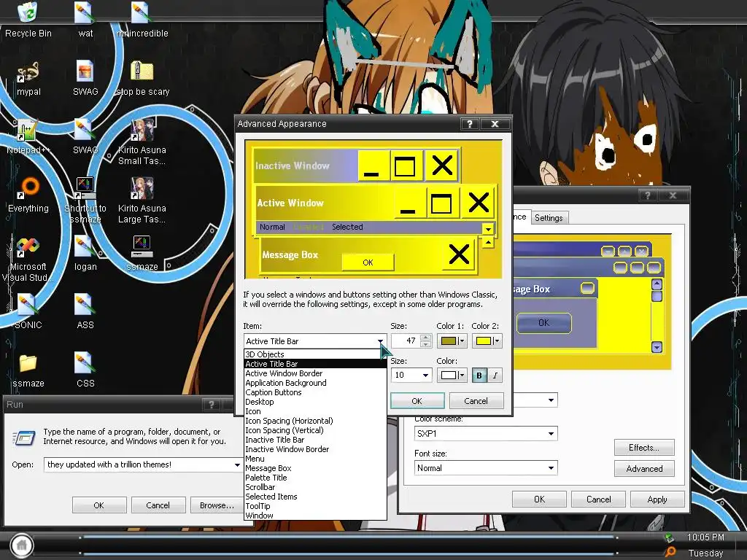Click Browse... in Run dialog
Screen dimensions: 747x560
coord(217,505)
